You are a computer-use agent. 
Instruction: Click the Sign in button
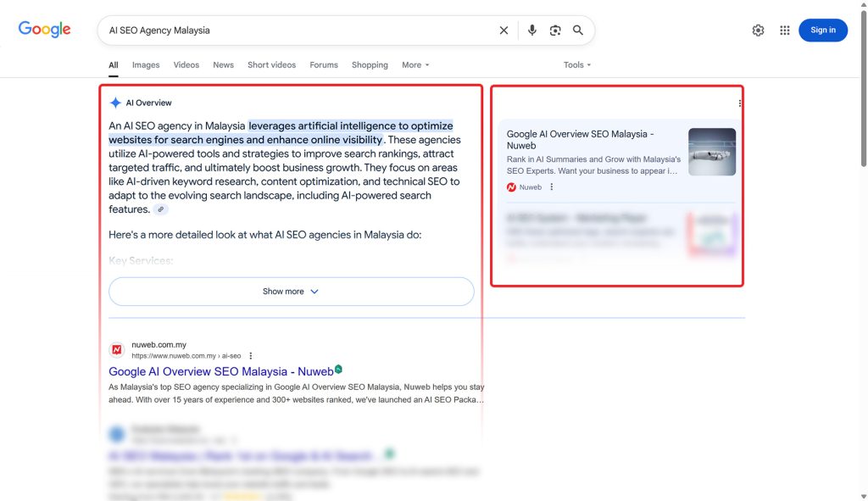coord(822,30)
